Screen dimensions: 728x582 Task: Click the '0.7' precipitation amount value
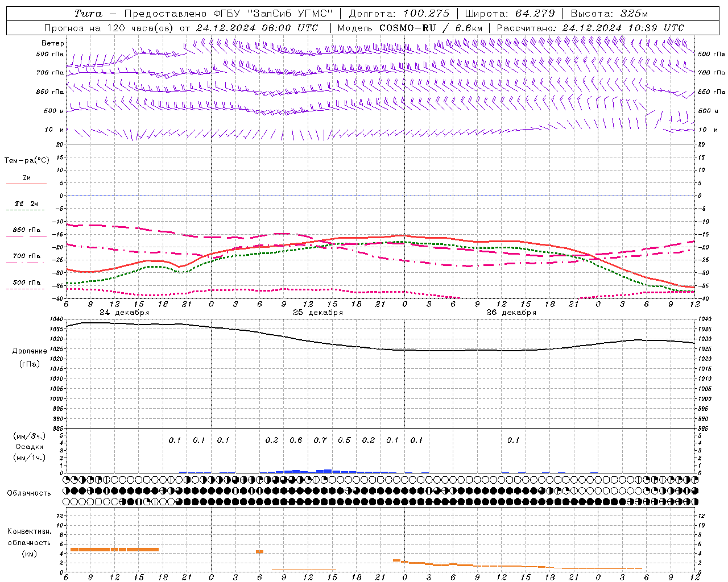(320, 440)
